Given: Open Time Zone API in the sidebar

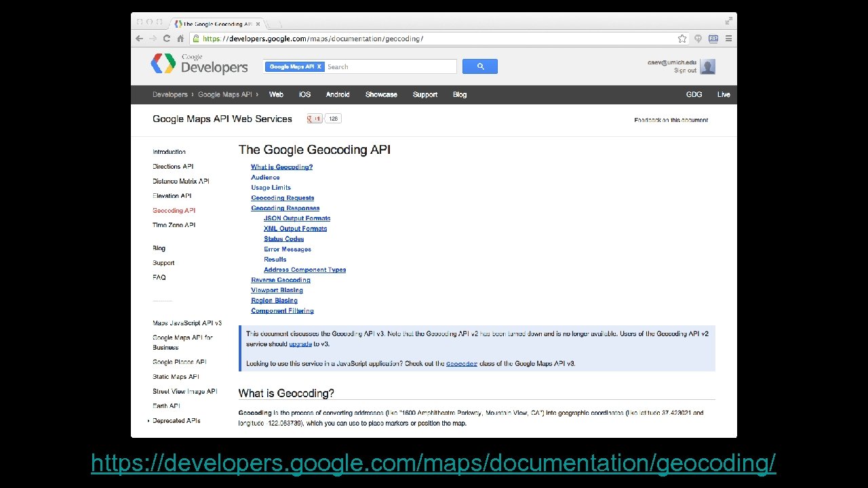Looking at the screenshot, I should [174, 225].
